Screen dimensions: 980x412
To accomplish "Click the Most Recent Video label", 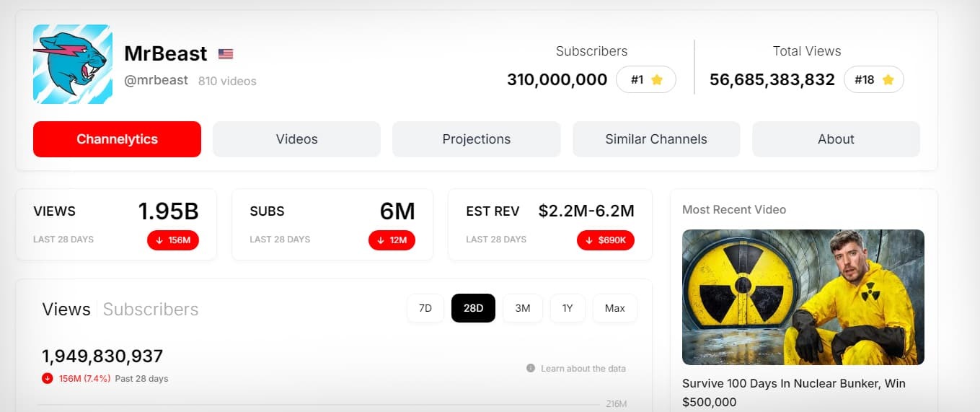I will coord(734,209).
